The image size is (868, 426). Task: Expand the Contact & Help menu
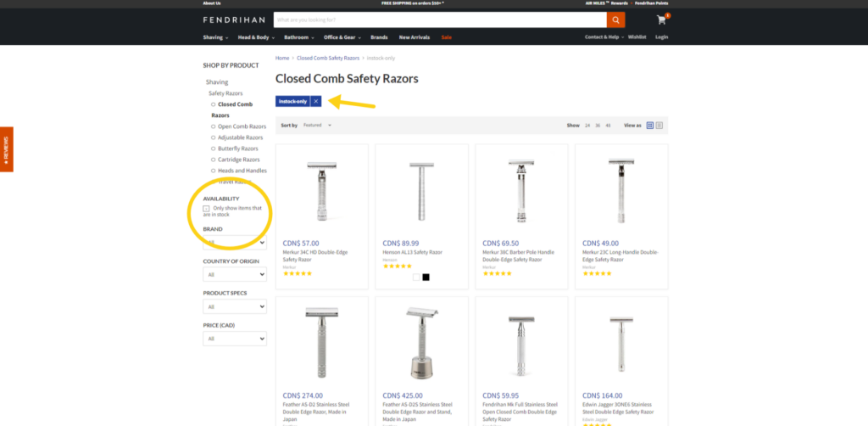click(x=604, y=37)
